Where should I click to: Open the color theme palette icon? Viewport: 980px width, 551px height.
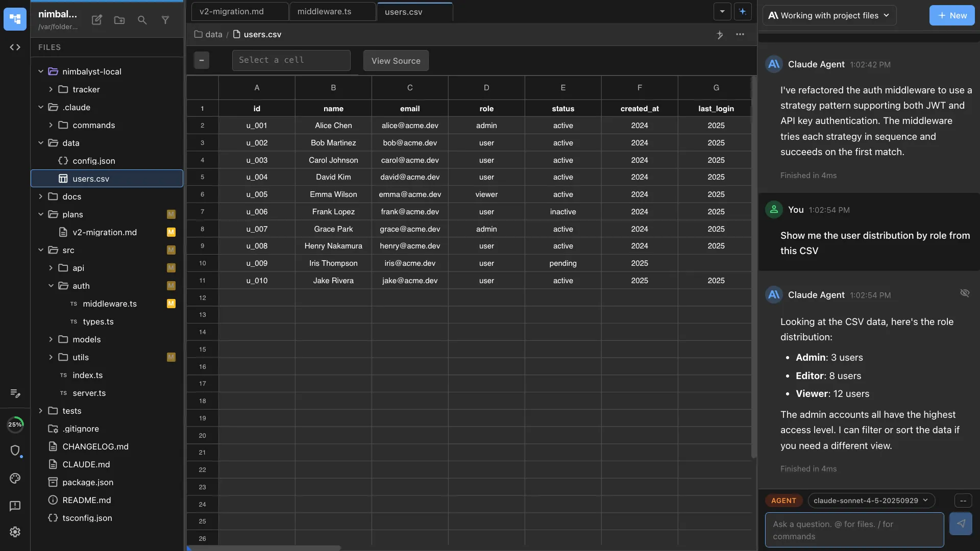15,479
